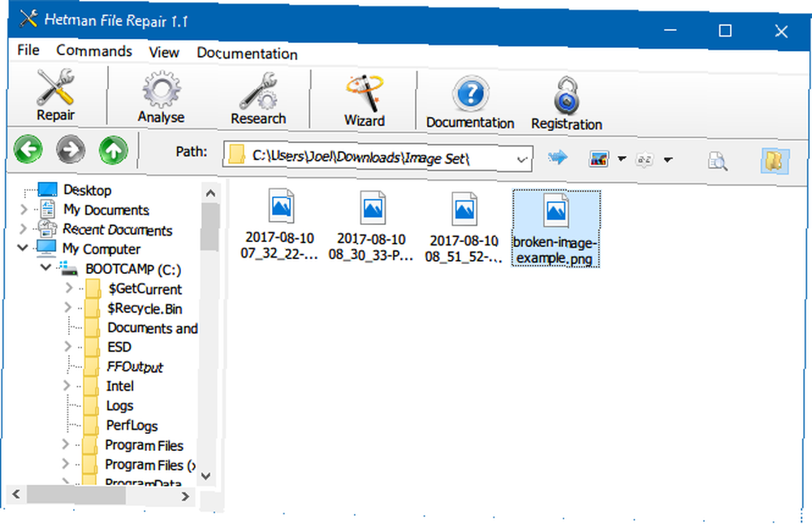Click the view mode picture icon

(598, 158)
